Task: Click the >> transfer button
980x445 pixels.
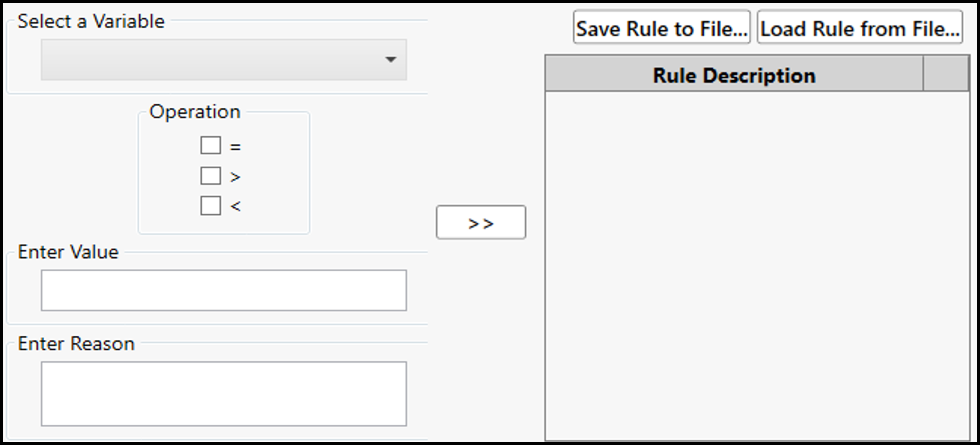Action: pos(481,222)
